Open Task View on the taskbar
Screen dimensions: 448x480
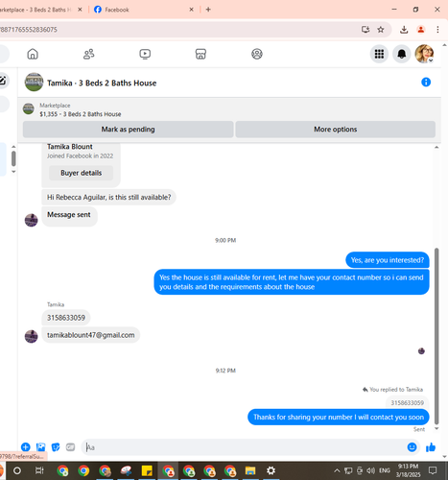click(39, 470)
